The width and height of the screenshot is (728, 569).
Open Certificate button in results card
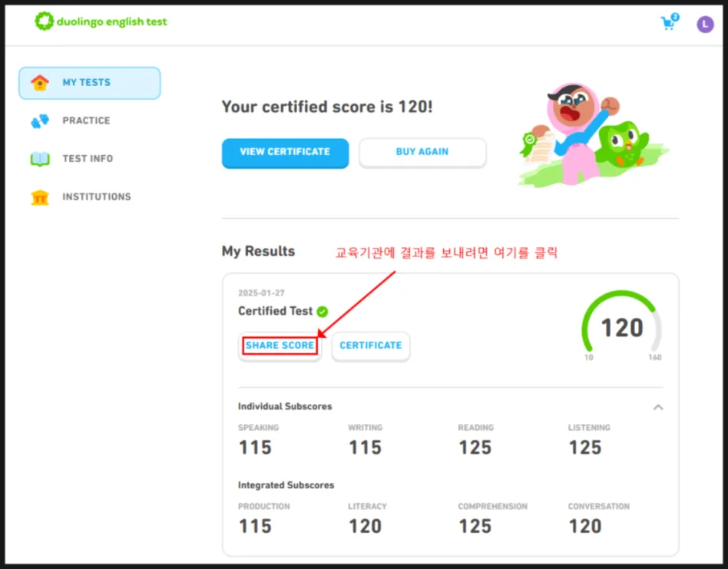coord(370,346)
